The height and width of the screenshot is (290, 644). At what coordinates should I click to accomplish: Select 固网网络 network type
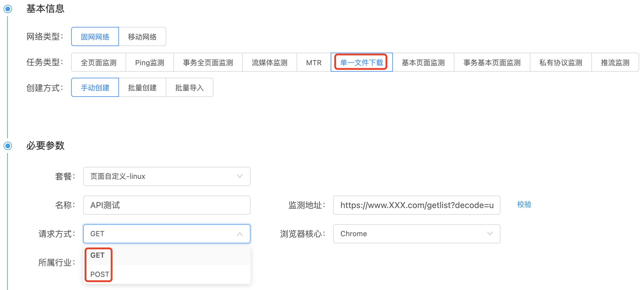(x=95, y=37)
